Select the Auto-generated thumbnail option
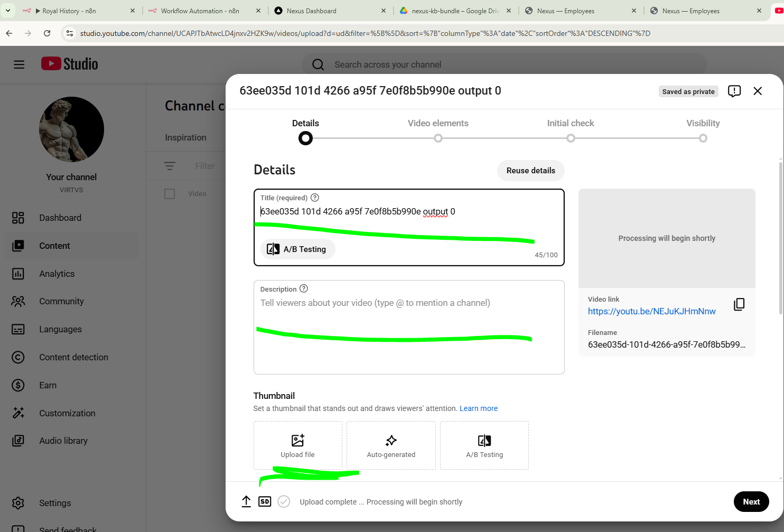This screenshot has height=532, width=784. tap(391, 445)
